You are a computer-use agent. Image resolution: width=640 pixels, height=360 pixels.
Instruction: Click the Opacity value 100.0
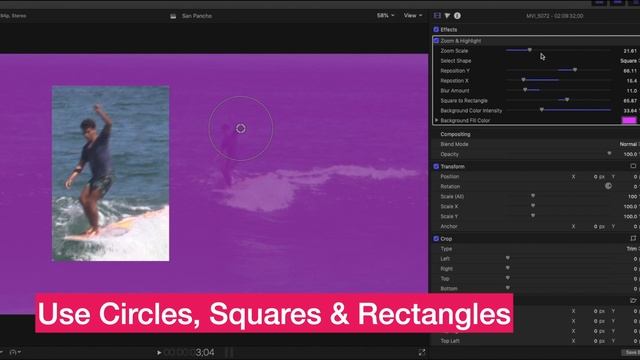pos(631,154)
